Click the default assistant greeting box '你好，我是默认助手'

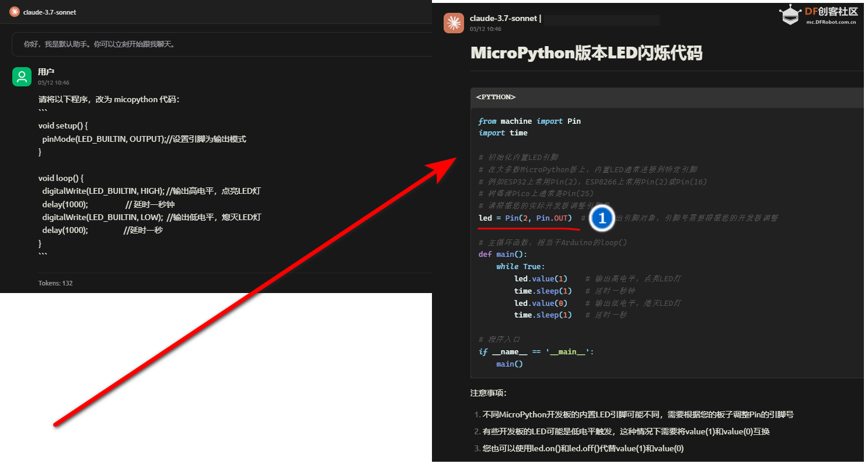click(222, 44)
